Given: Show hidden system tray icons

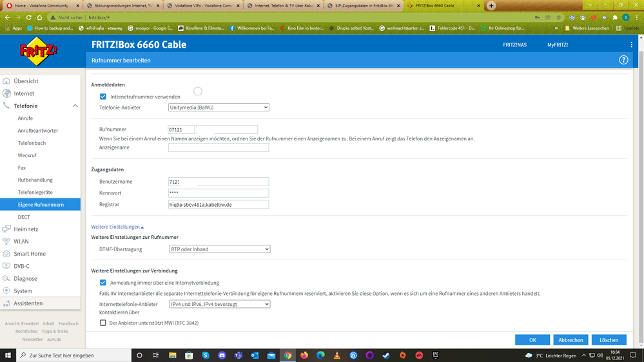Looking at the screenshot, I should (583, 356).
